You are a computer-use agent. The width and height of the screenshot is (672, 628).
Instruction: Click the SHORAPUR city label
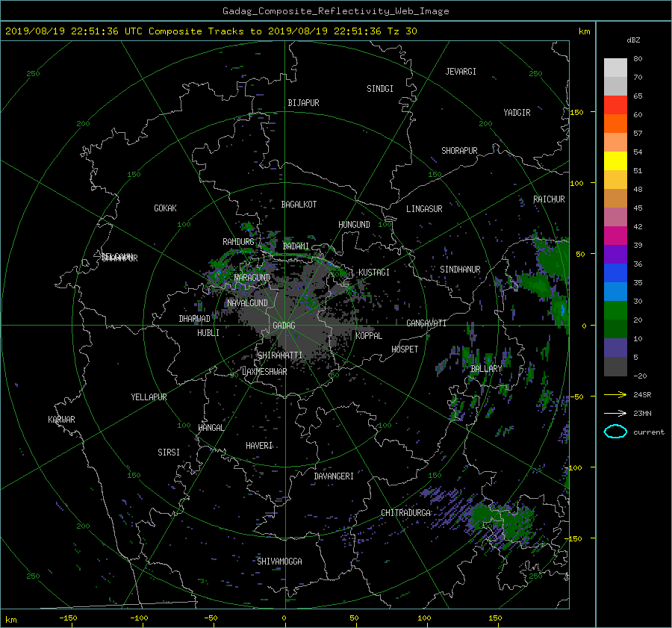[x=459, y=151]
